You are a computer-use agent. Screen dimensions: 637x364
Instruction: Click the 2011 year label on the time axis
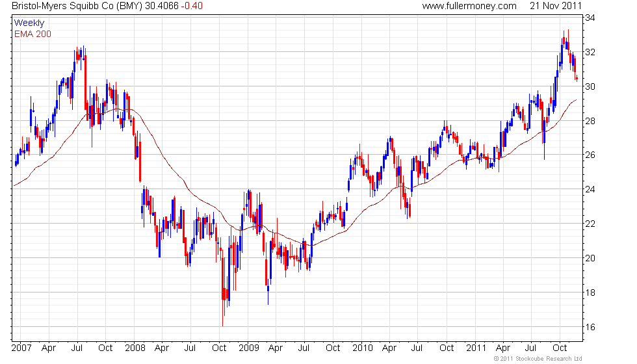point(476,348)
